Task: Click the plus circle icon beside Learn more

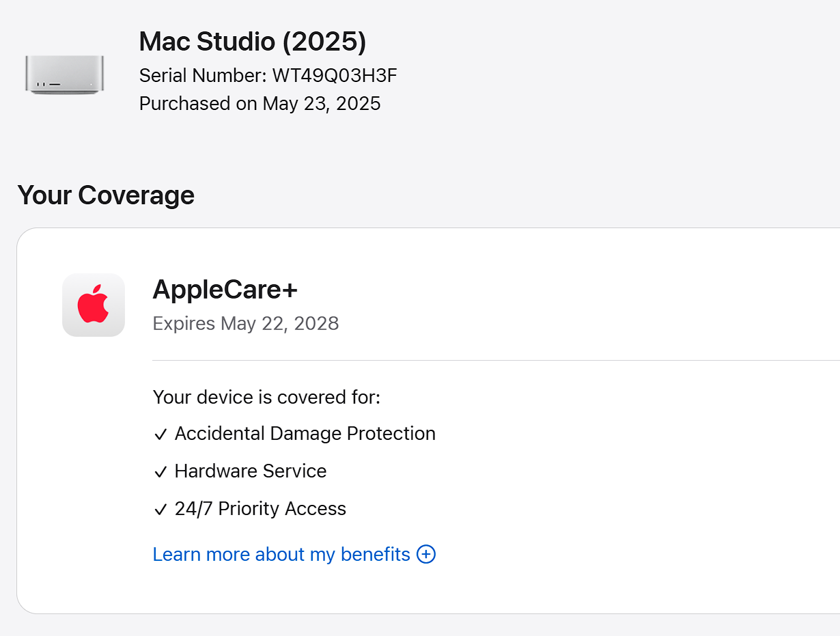Action: click(x=426, y=554)
